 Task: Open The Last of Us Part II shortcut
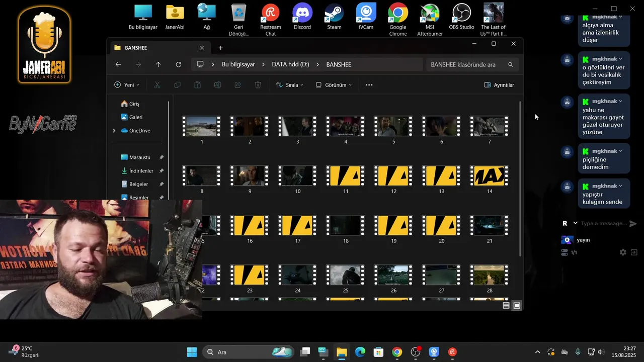tap(493, 20)
